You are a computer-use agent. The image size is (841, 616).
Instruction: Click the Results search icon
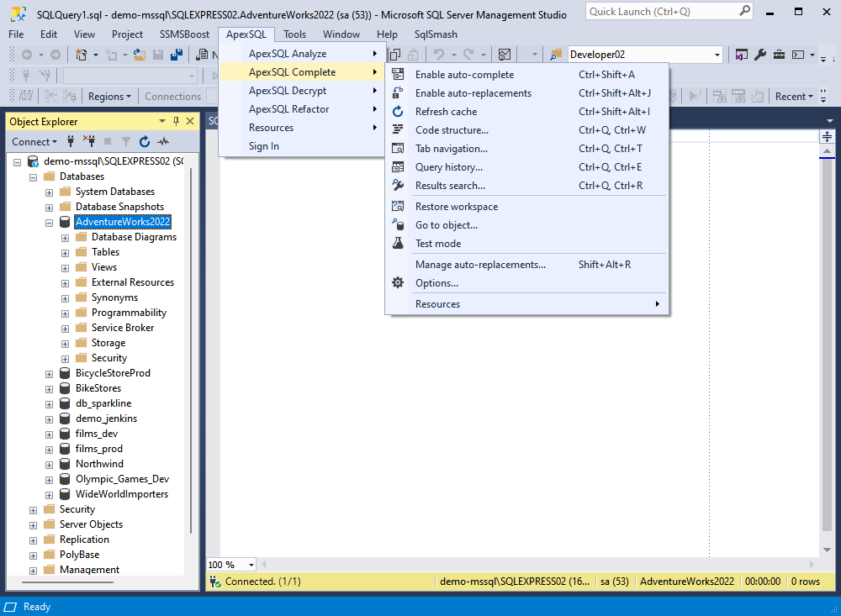(x=398, y=186)
